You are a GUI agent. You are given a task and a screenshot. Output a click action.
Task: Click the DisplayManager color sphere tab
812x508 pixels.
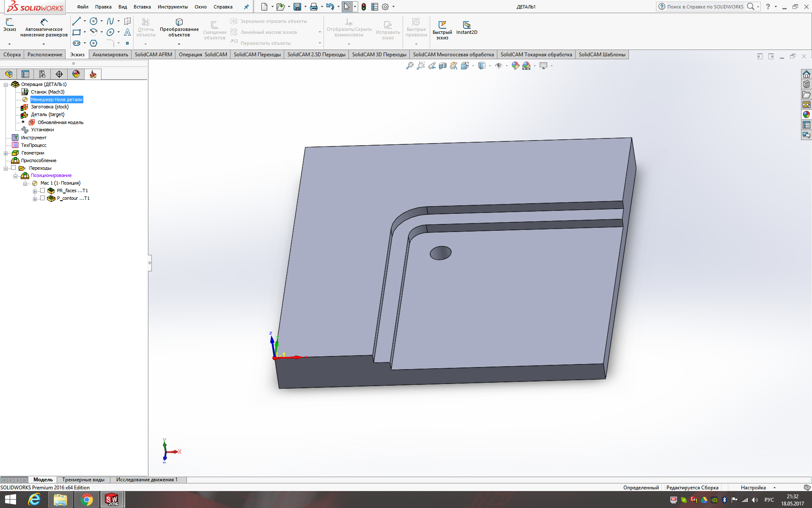tap(76, 74)
